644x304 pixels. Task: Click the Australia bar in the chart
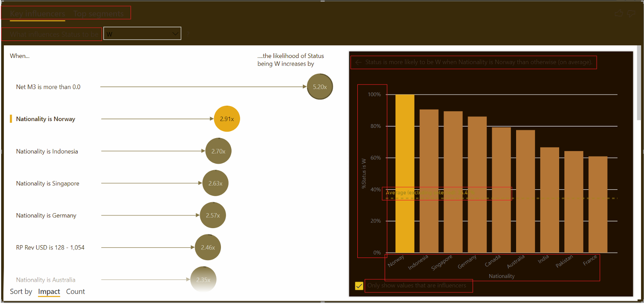pos(525,191)
